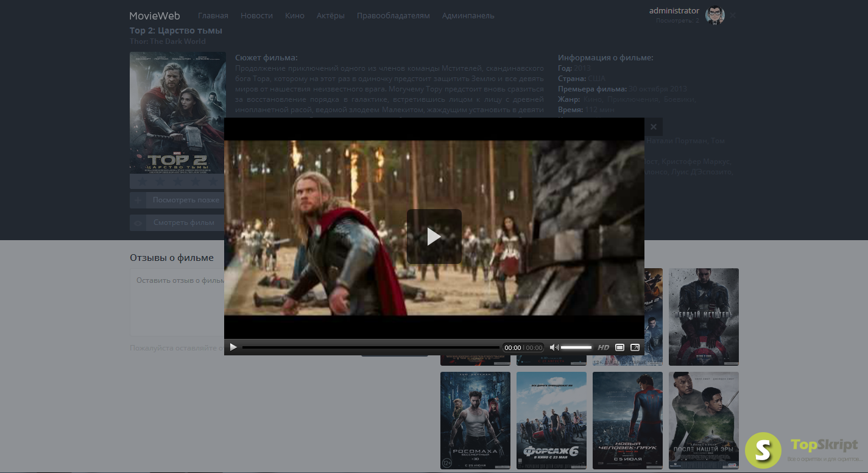Viewport: 868px width, 473px height.
Task: Click the eye icon beside Смотреть фильм
Action: click(x=138, y=222)
